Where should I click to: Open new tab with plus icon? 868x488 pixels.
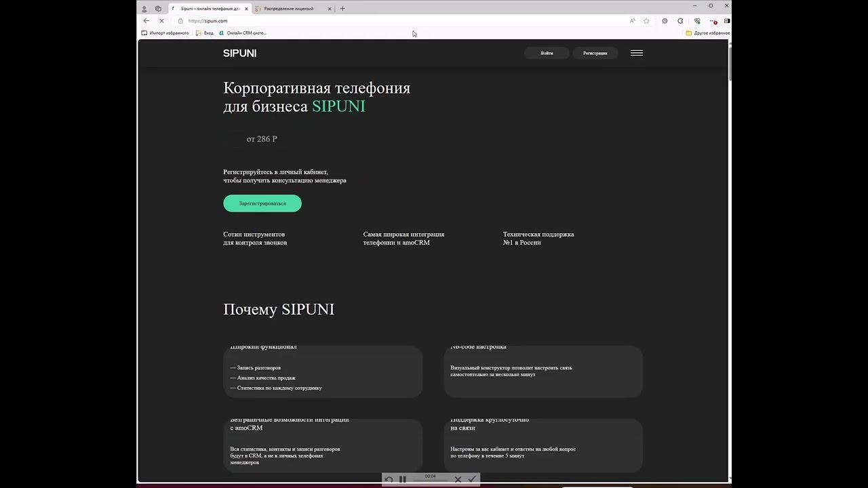[342, 9]
